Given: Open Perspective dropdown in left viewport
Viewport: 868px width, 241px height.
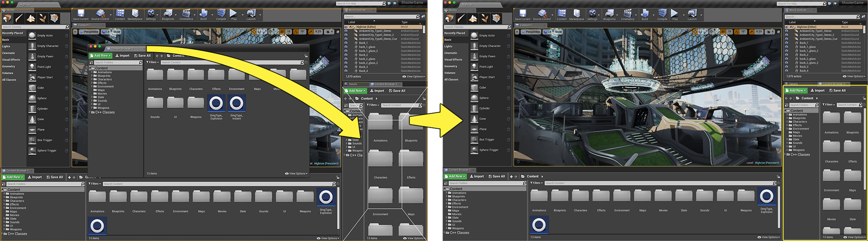Looking at the screenshot, I should click(x=89, y=32).
